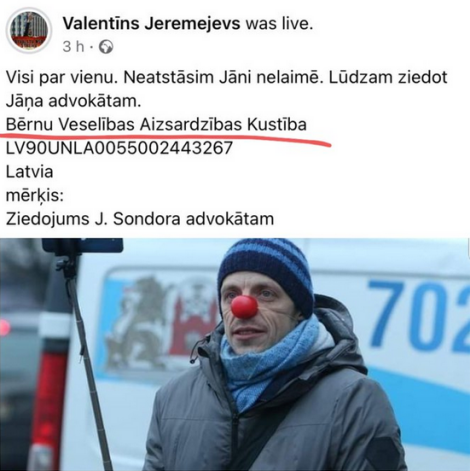Screen dimensions: 470x471
Task: Click the phone mount atop selfie stick
Action: point(82,247)
